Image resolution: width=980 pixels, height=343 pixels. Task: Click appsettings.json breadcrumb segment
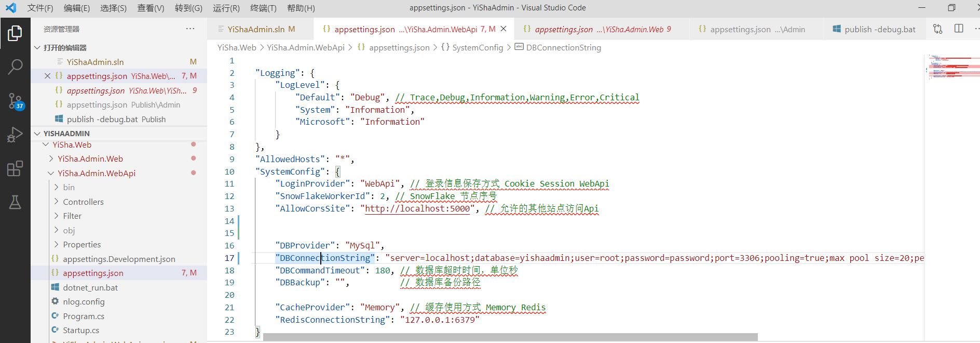pos(399,47)
